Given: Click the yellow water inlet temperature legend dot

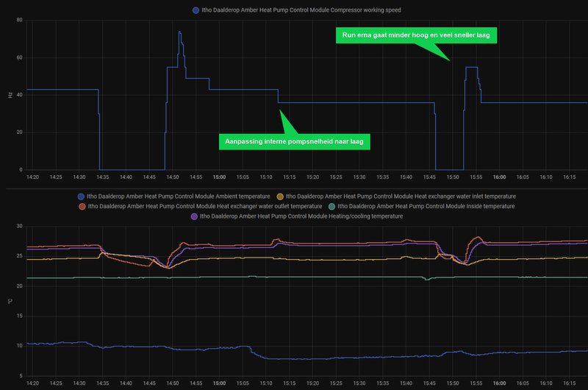Looking at the screenshot, I should coord(280,196).
